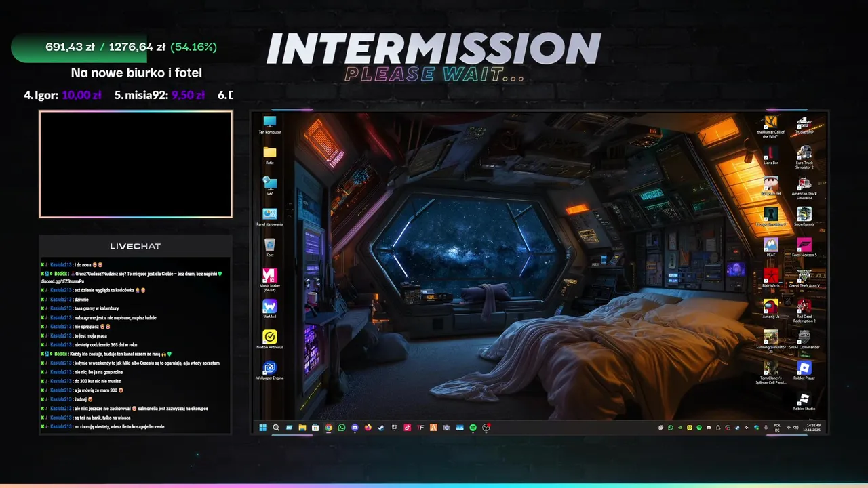Click the LIVECHAT panel header

click(136, 246)
